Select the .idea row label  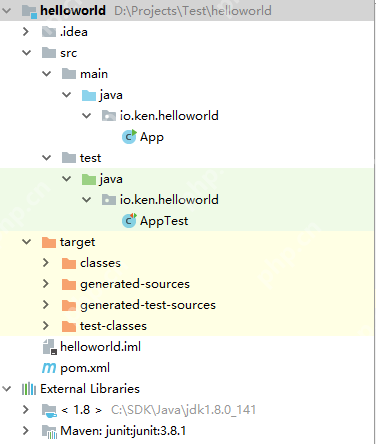(74, 32)
